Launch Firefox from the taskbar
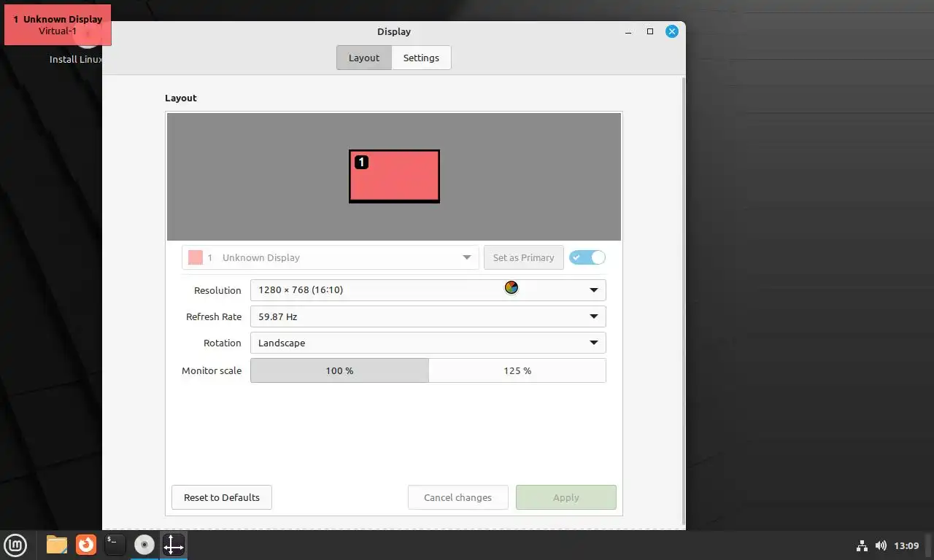Viewport: 934px width, 560px height. [x=86, y=545]
